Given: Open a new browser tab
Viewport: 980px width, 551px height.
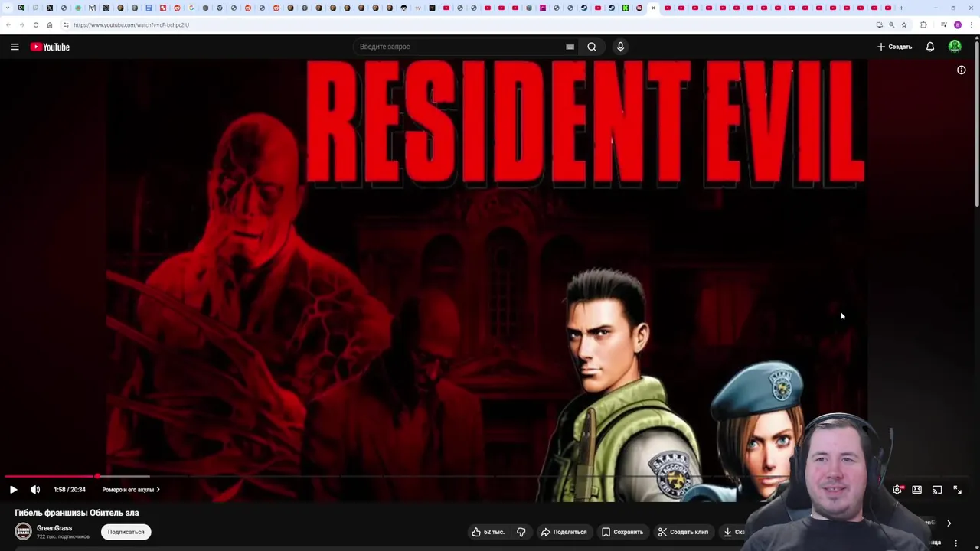Looking at the screenshot, I should [901, 8].
